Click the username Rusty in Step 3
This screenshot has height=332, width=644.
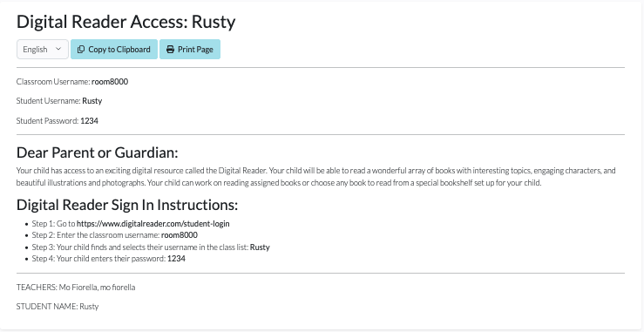coord(260,247)
